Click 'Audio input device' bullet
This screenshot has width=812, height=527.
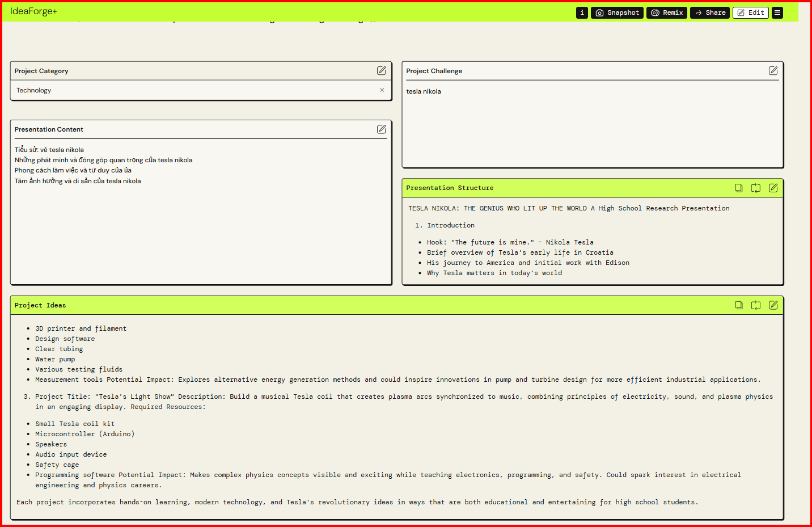(71, 454)
